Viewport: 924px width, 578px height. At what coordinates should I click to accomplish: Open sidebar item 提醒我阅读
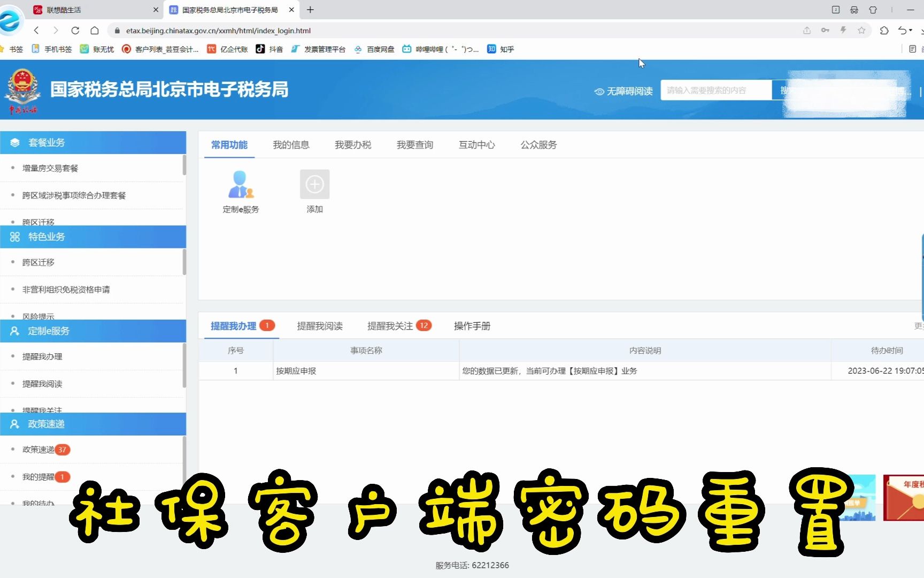pyautogui.click(x=42, y=384)
